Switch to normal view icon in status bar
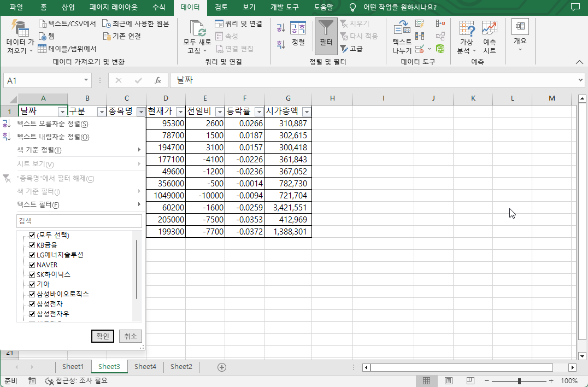Viewport: 588px width, 387px height. tap(426, 381)
